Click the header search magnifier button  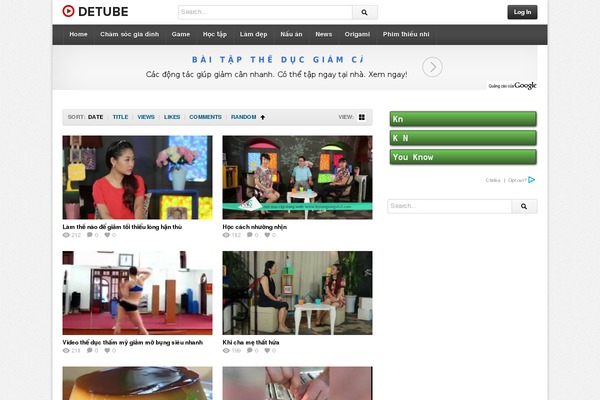tap(365, 12)
